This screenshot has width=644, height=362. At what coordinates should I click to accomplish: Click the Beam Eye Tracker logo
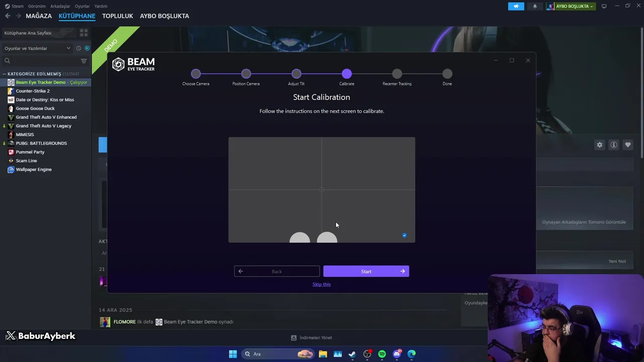point(133,64)
